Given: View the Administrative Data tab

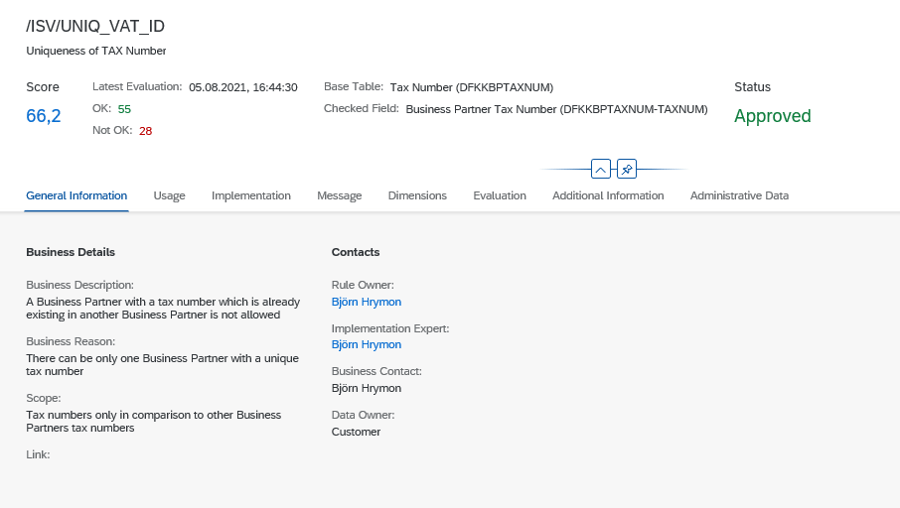Looking at the screenshot, I should point(739,196).
